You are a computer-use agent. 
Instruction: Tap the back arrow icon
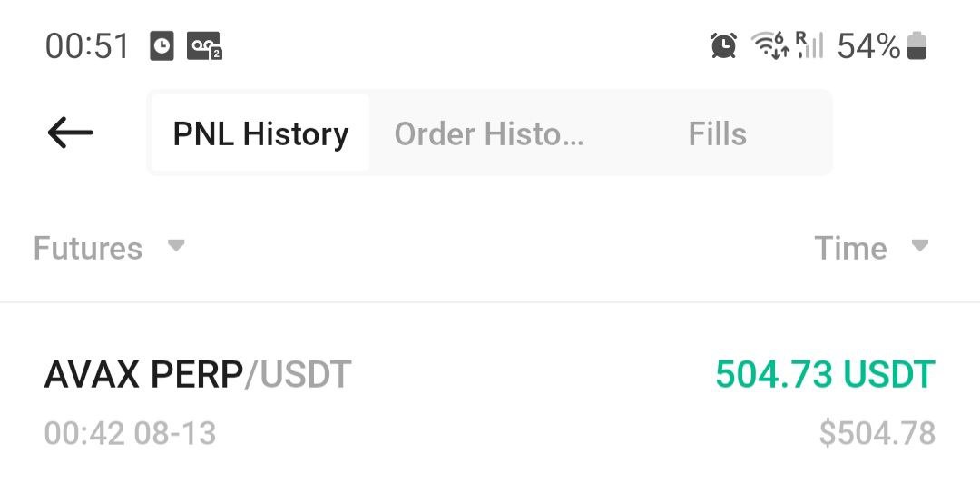(x=71, y=134)
